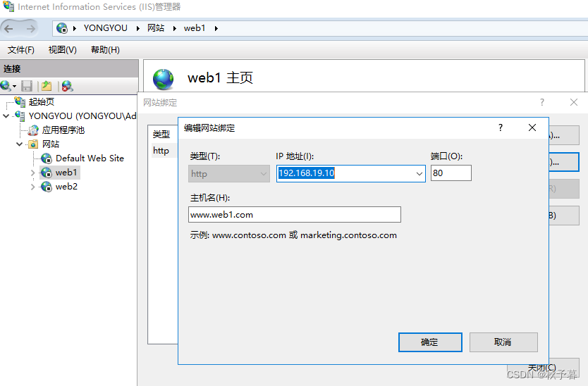
Task: Click help question mark in 网站绑定 dialog
Action: click(542, 102)
